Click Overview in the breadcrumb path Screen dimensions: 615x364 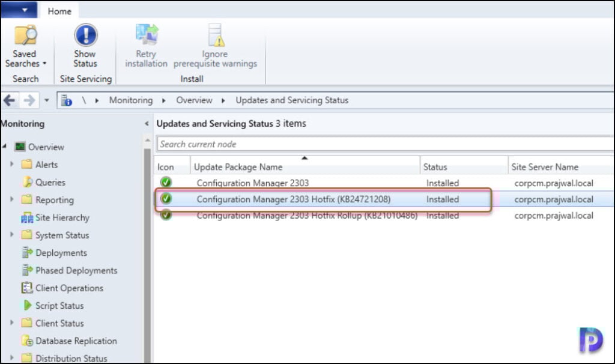[194, 100]
